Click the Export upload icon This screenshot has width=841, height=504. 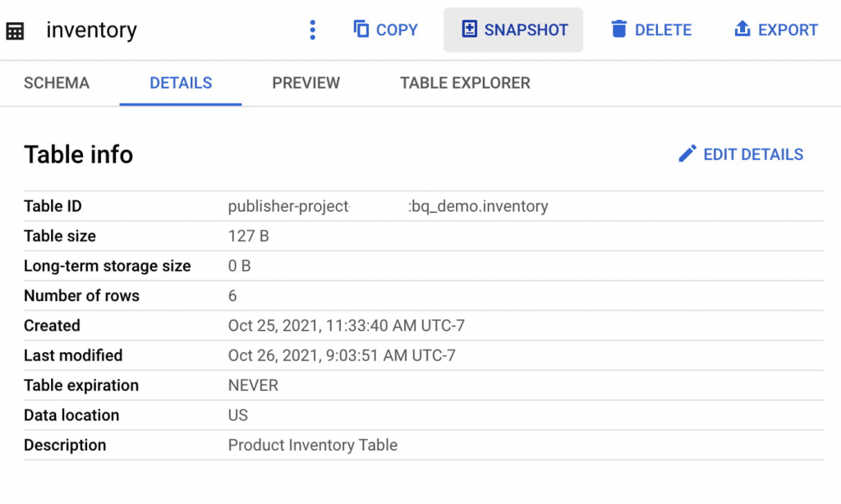tap(742, 29)
